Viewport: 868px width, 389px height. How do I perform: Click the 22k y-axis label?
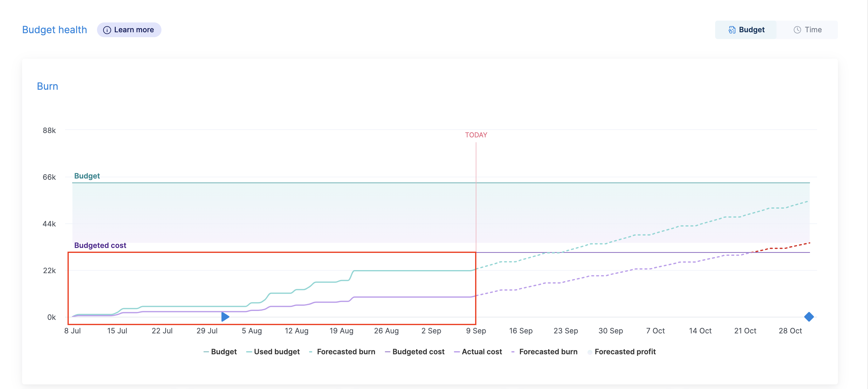[x=49, y=270]
